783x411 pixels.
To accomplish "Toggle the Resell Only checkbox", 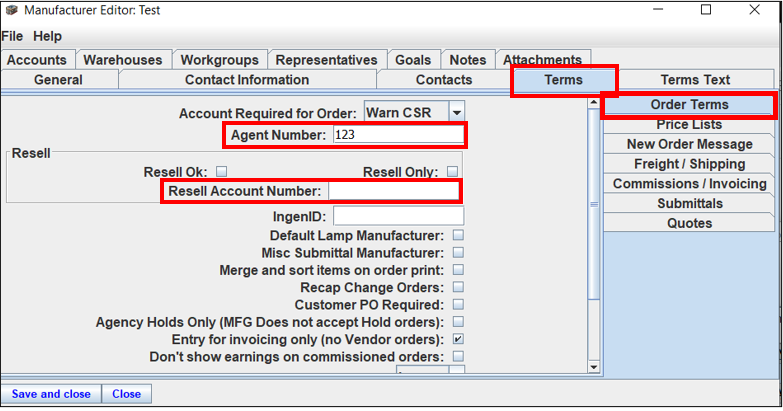I will pyautogui.click(x=452, y=172).
